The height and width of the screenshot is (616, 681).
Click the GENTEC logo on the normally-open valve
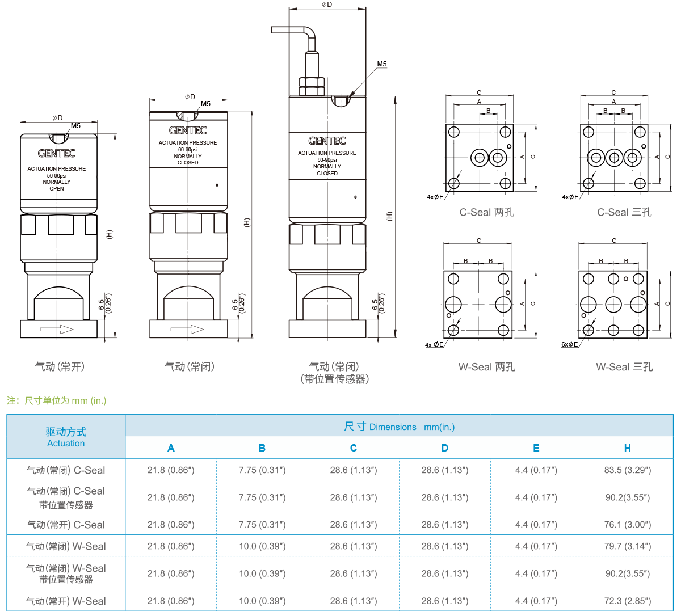(x=57, y=154)
